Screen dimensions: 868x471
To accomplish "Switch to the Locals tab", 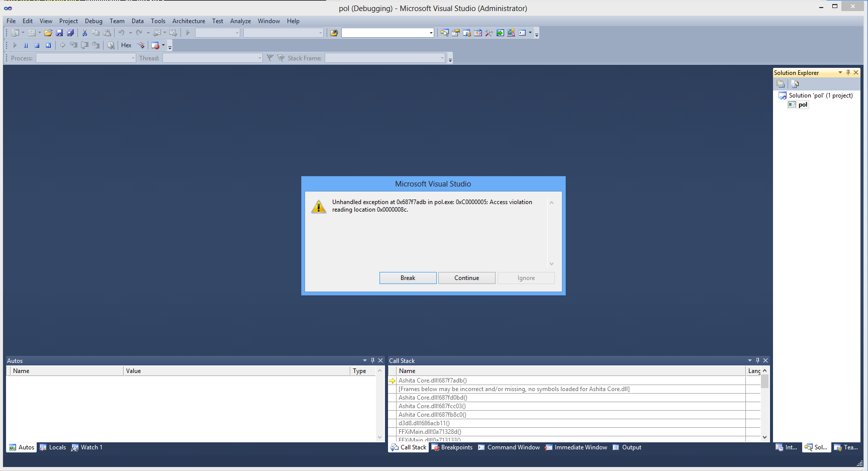I will 53,447.
